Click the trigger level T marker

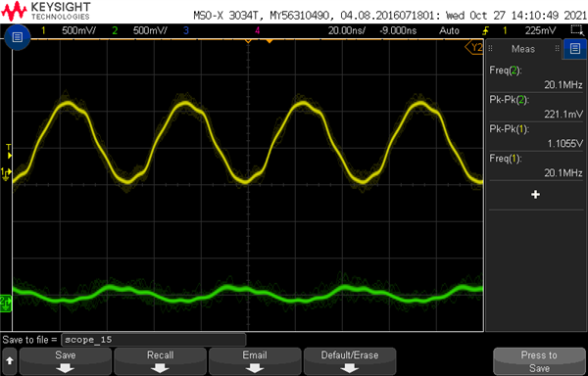[x=9, y=152]
